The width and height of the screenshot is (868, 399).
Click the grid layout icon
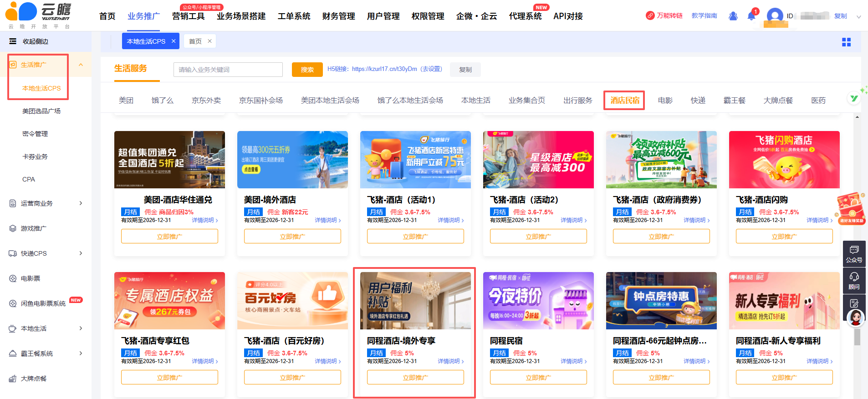tap(846, 42)
